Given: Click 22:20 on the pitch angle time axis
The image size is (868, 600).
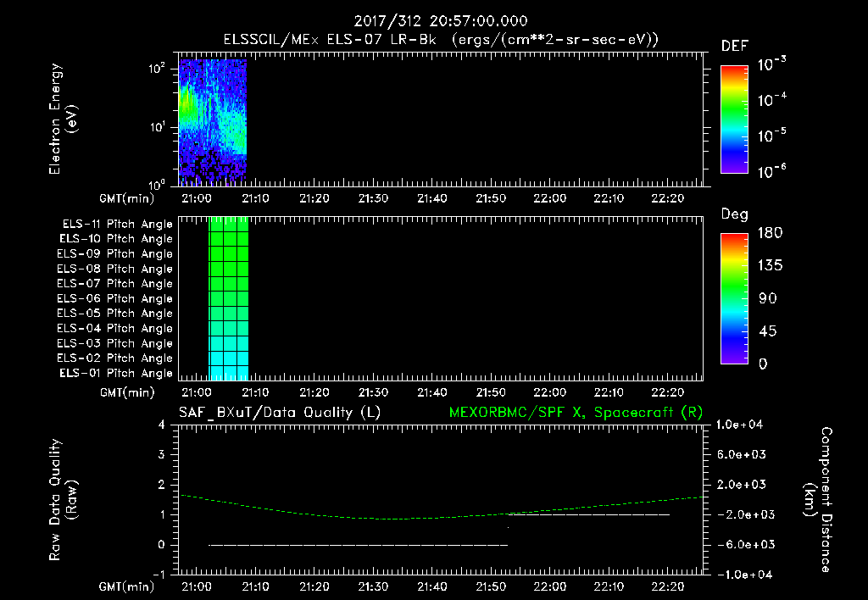Looking at the screenshot, I should [x=668, y=393].
